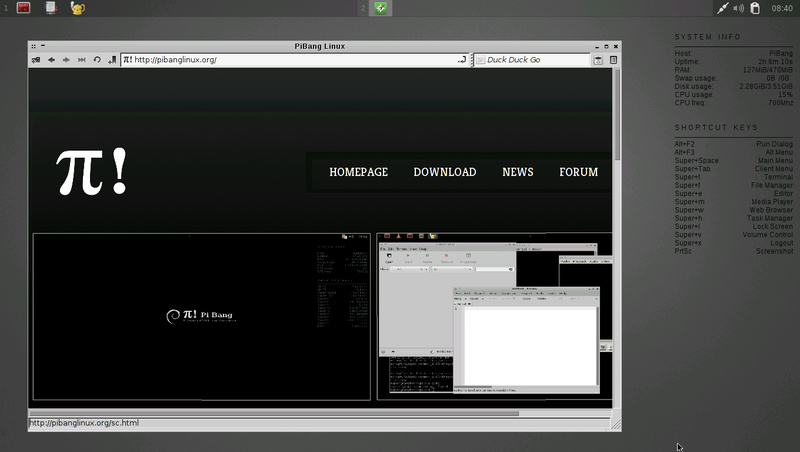800x452 pixels.
Task: Click the CPU usage entry
Action: 734,94
